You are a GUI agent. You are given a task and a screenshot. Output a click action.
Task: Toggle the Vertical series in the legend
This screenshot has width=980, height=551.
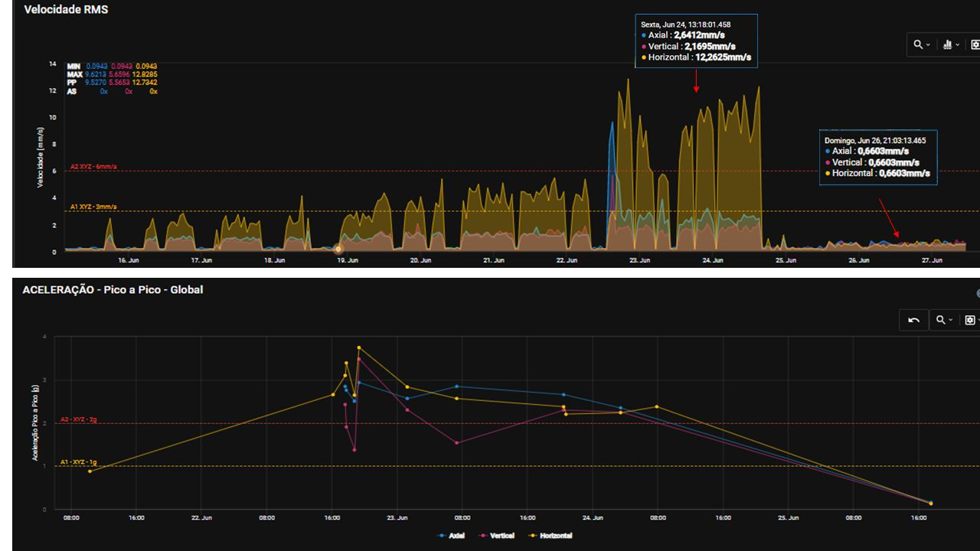(x=496, y=536)
